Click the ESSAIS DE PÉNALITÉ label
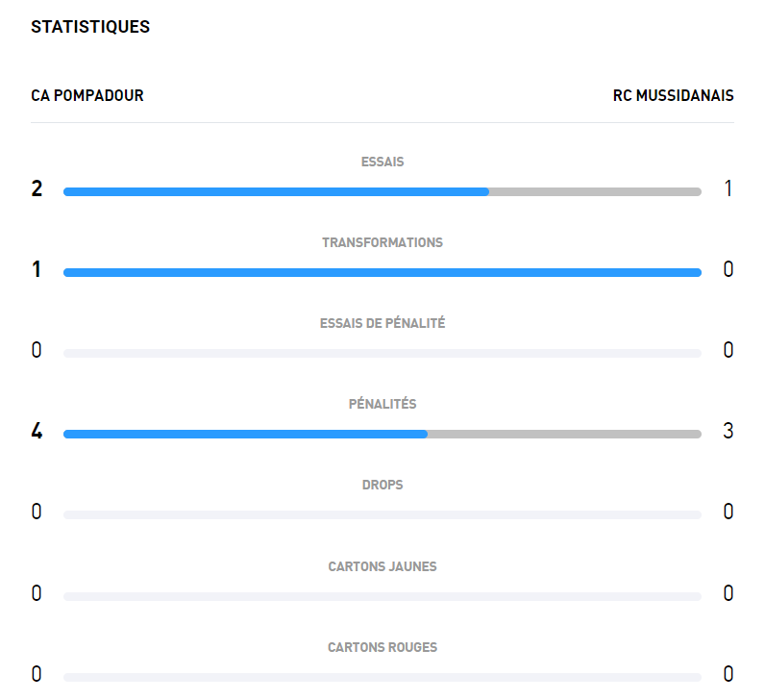 point(382,323)
